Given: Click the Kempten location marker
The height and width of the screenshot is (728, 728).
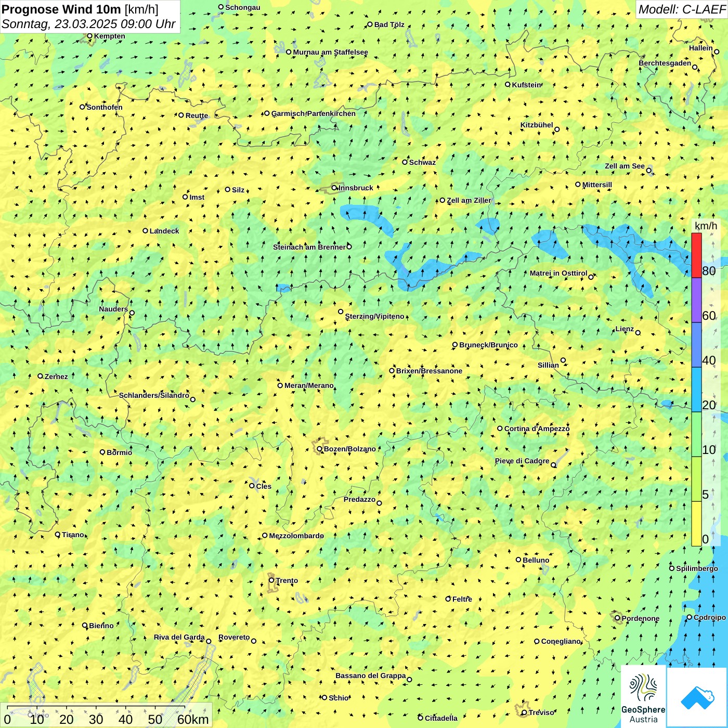Looking at the screenshot, I should (x=89, y=36).
